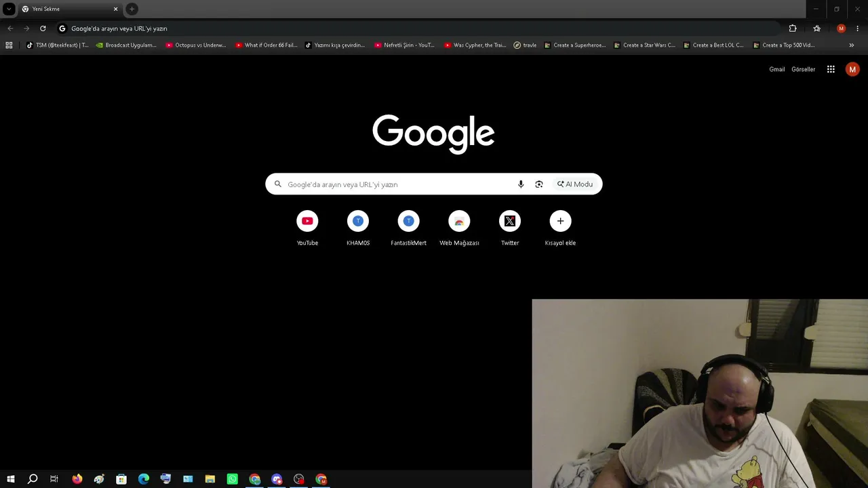Open the Create a Best LOL C... bookmark

[713, 45]
